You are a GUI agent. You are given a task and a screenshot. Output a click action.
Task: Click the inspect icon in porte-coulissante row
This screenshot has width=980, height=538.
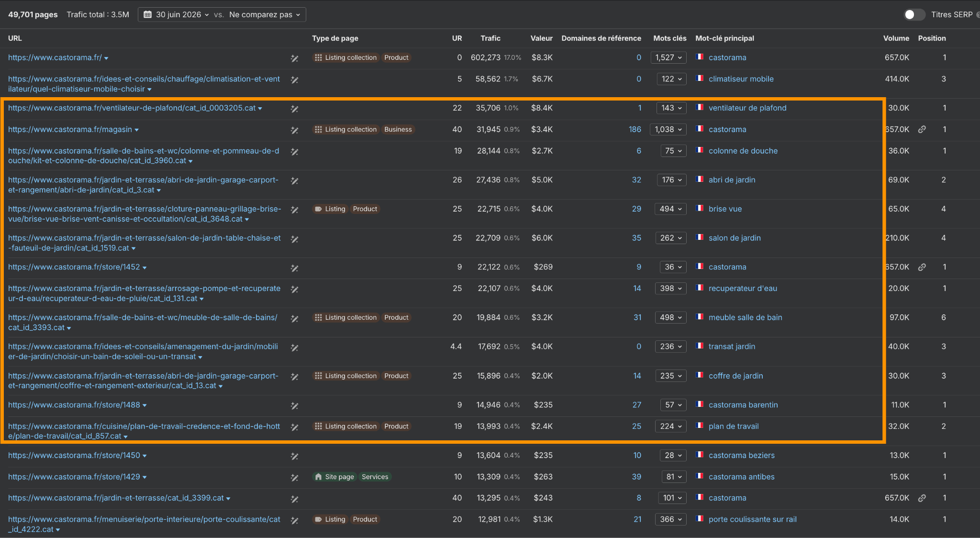tap(294, 520)
